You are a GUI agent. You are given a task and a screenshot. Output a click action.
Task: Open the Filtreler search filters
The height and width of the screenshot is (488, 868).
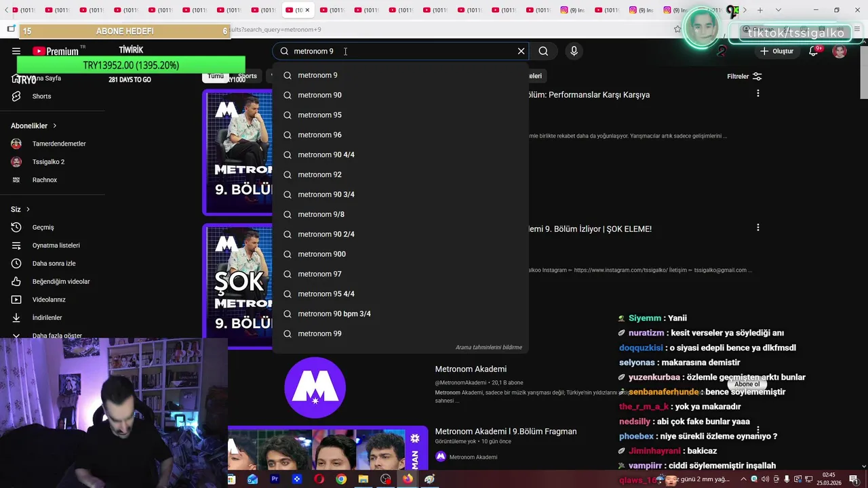click(x=745, y=77)
